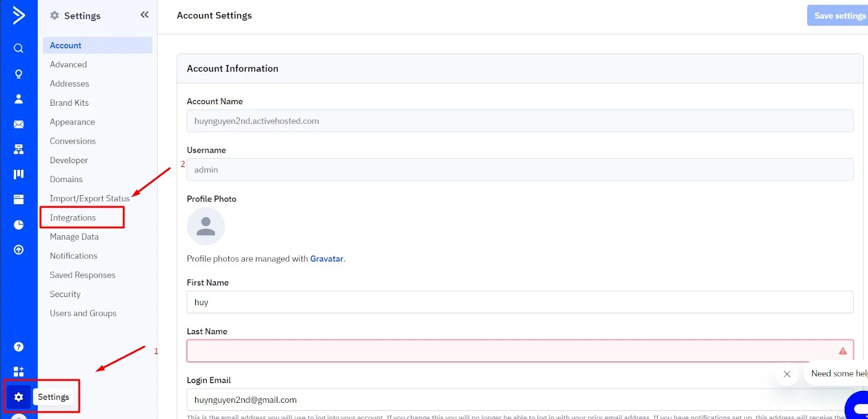Screen dimensions: 868x419
Task: Open Integrations settings
Action: pyautogui.click(x=73, y=217)
